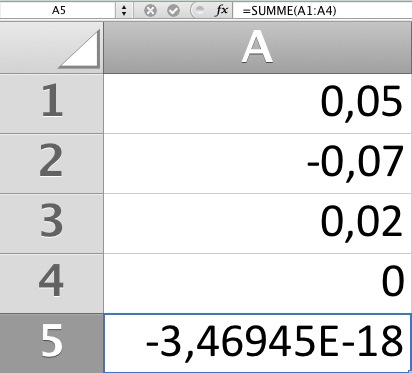Select row 3 via its row header
The image size is (412, 373).
[x=52, y=223]
